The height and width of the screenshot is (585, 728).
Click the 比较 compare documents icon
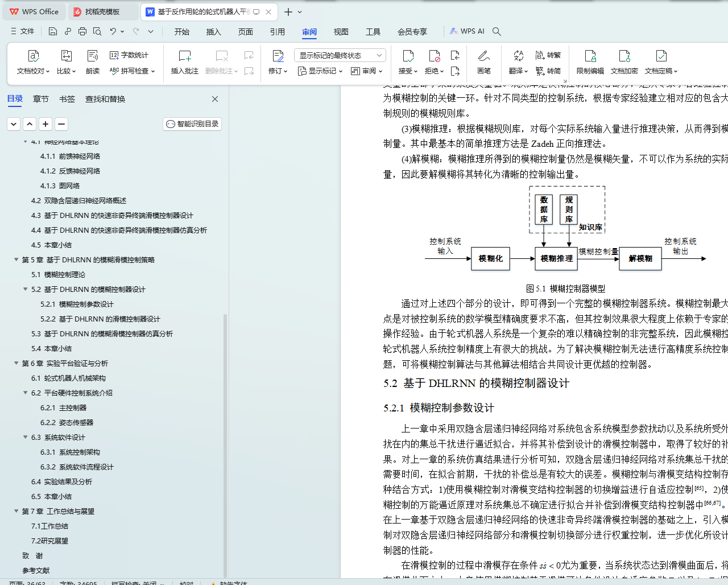click(x=66, y=56)
